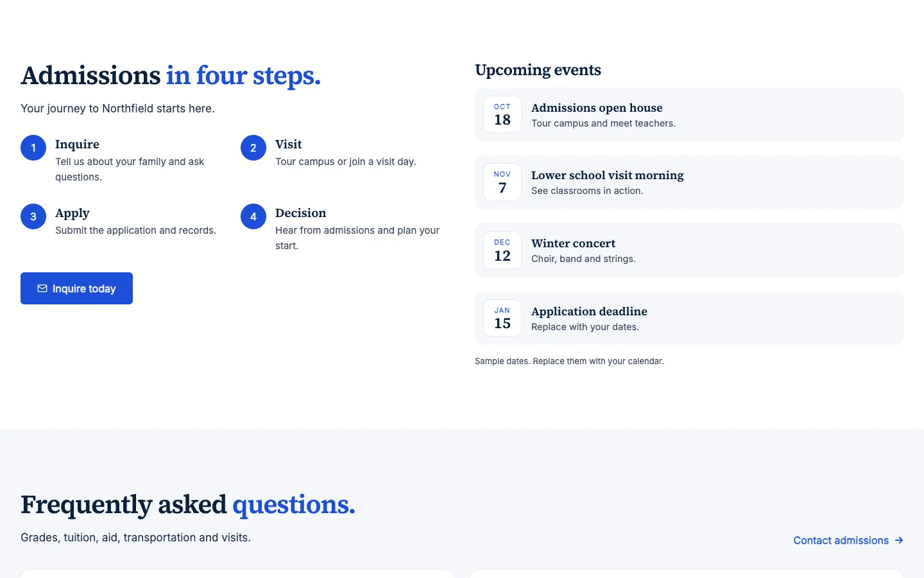Screen dimensions: 924x578
Task: Select the Winter concert event title
Action: [x=573, y=243]
